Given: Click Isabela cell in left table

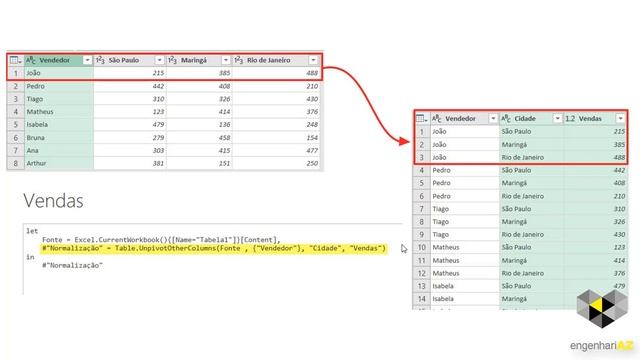Looking at the screenshot, I should [x=59, y=124].
